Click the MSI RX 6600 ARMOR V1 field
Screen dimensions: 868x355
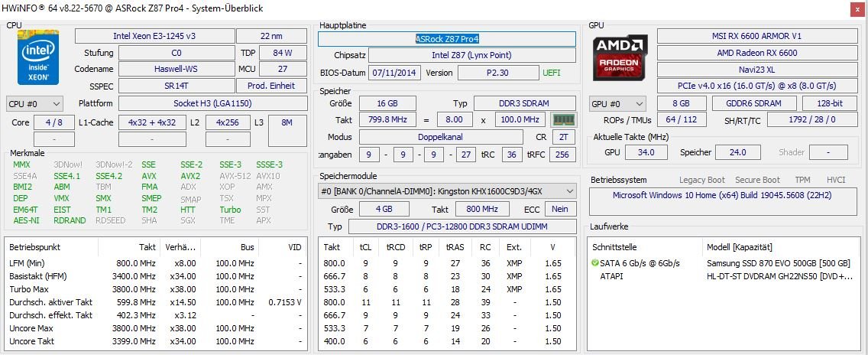point(756,36)
